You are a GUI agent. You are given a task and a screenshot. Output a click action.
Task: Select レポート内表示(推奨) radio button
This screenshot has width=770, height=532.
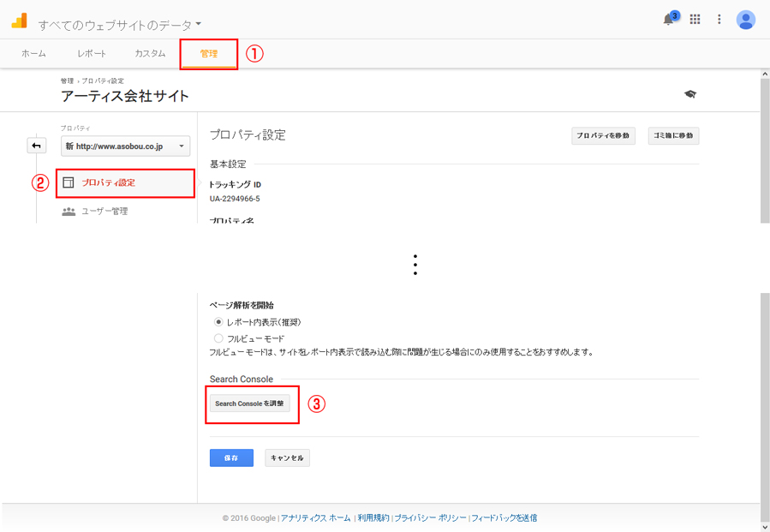[x=218, y=322]
